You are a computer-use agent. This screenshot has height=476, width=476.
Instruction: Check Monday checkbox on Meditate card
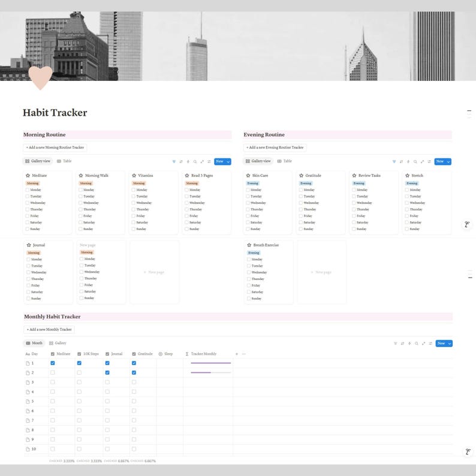(x=28, y=189)
